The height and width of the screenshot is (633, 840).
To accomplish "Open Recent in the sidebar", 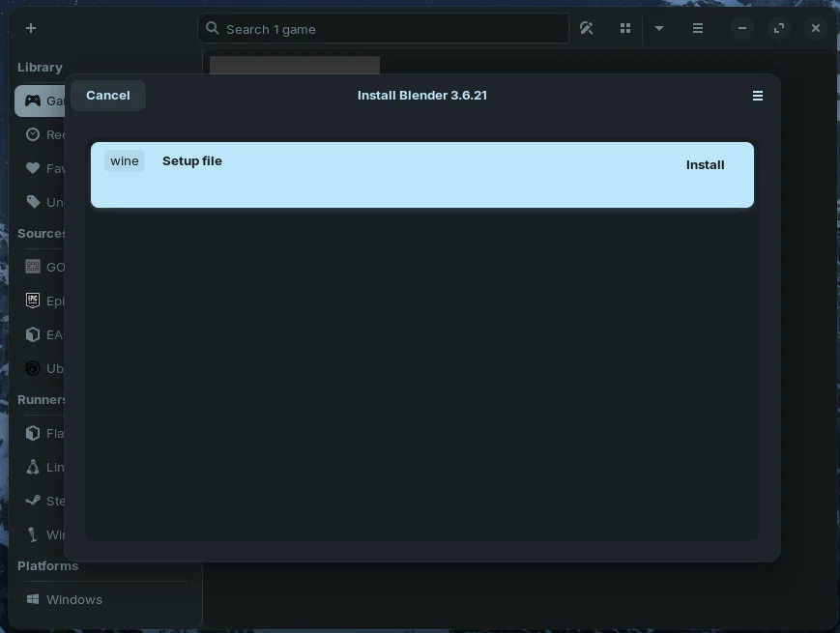I will tap(41, 134).
